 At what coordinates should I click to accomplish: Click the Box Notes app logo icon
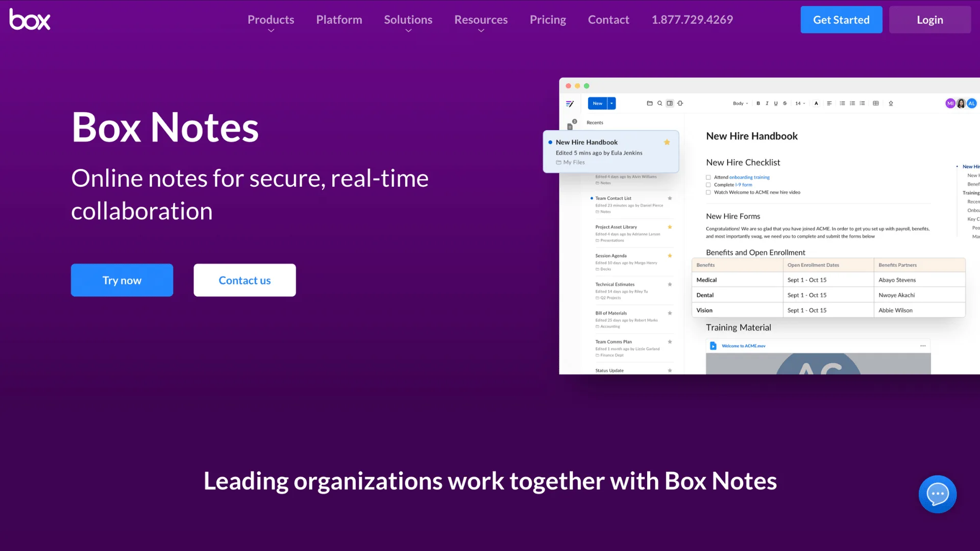570,104
